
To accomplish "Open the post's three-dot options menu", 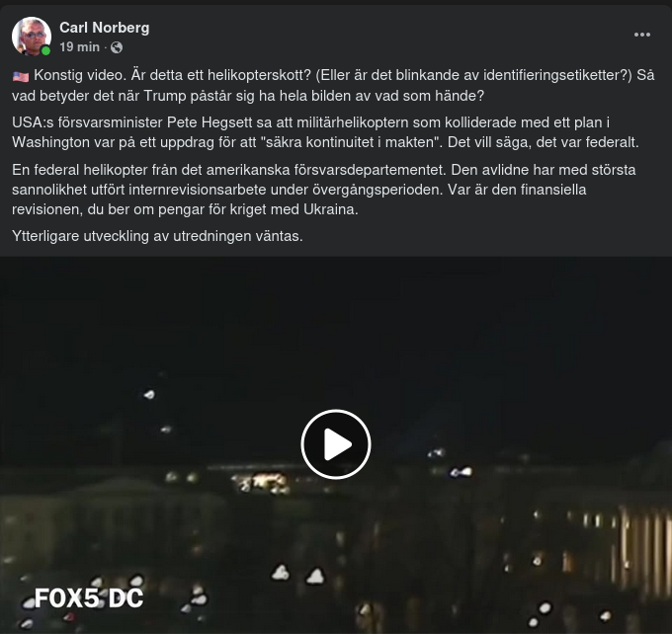I will pos(642,35).
